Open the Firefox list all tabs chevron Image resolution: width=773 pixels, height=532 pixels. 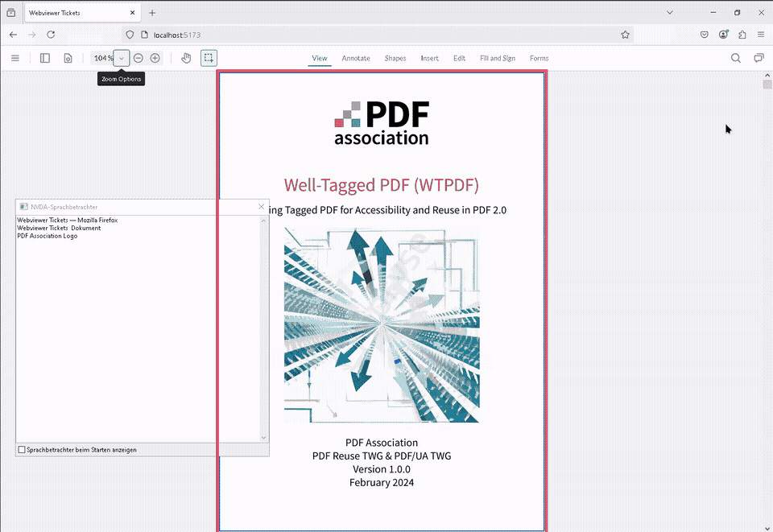pyautogui.click(x=670, y=13)
